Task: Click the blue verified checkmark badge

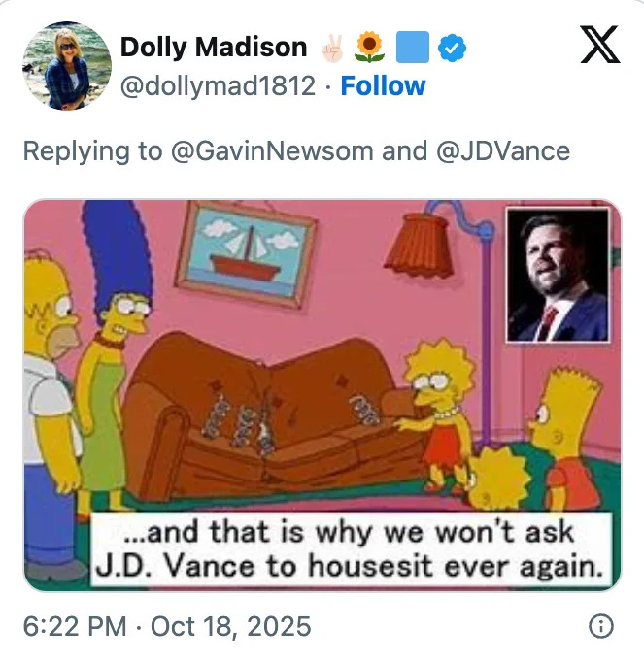Action: pyautogui.click(x=452, y=48)
